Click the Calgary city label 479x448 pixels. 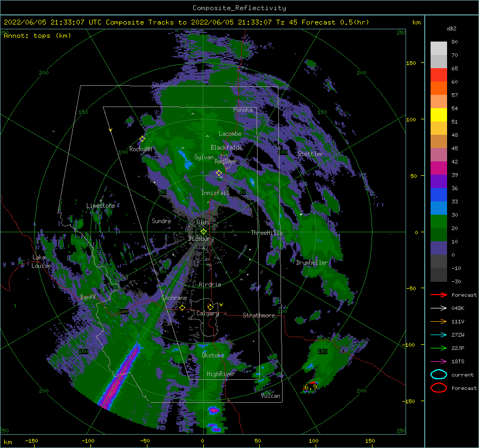tap(208, 313)
